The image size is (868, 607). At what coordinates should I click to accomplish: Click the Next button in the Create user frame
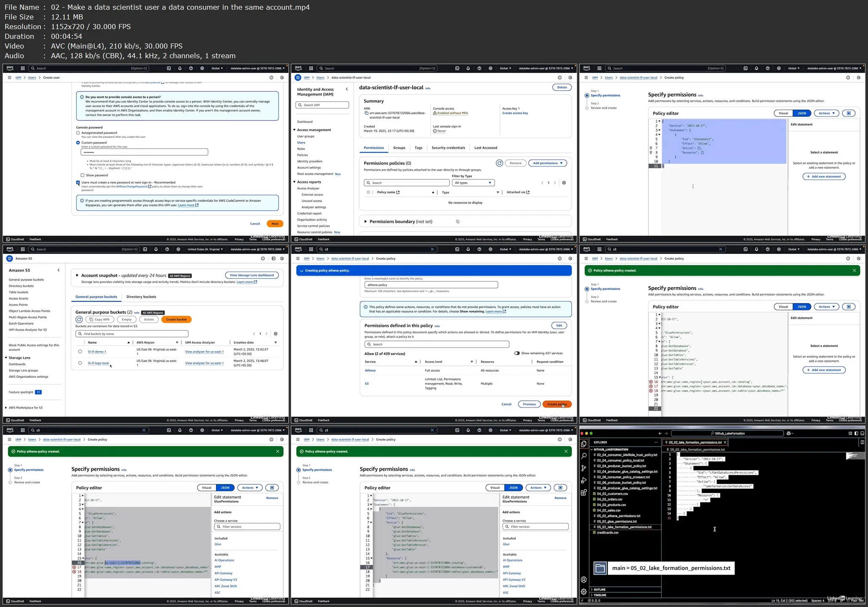coord(275,224)
